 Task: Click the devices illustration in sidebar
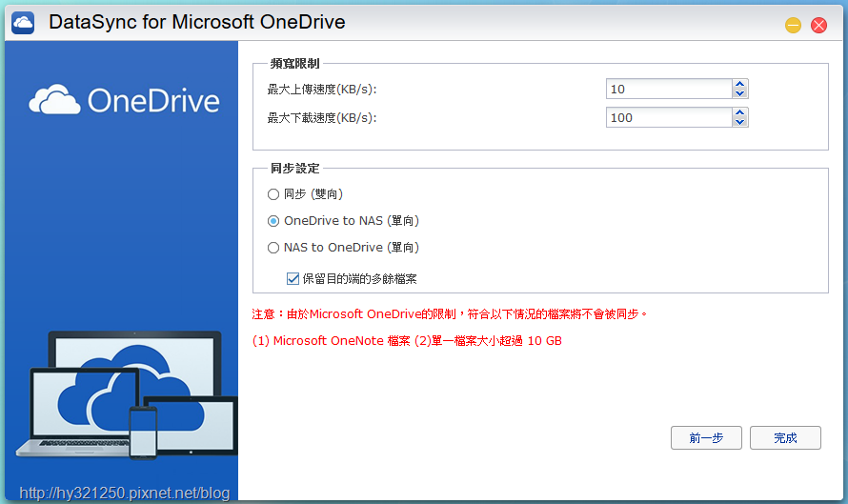tap(127, 395)
